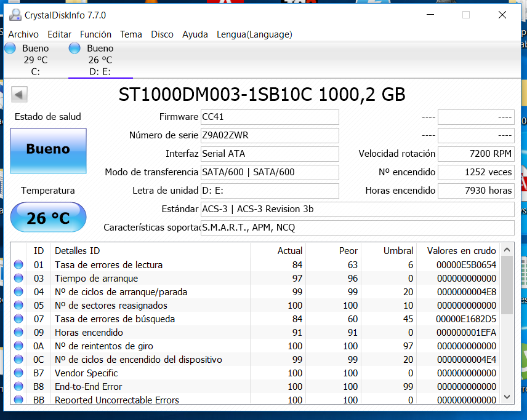
Task: Open the Lengua(Language) menu
Action: pyautogui.click(x=254, y=34)
